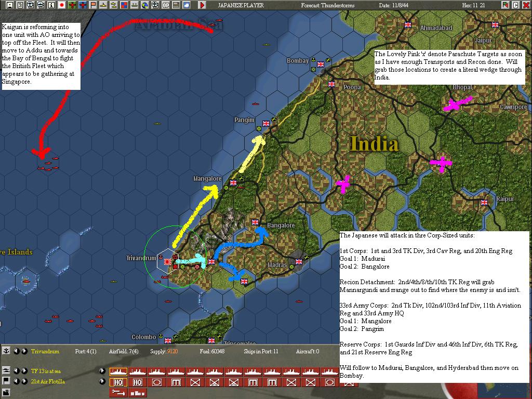Click the British flag at Ahmadabad
This screenshot has width=532, height=399.
408,25
